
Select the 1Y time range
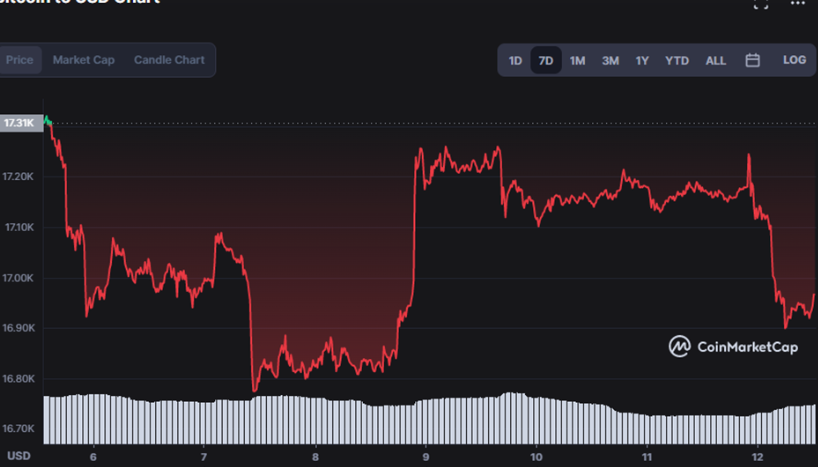click(642, 60)
